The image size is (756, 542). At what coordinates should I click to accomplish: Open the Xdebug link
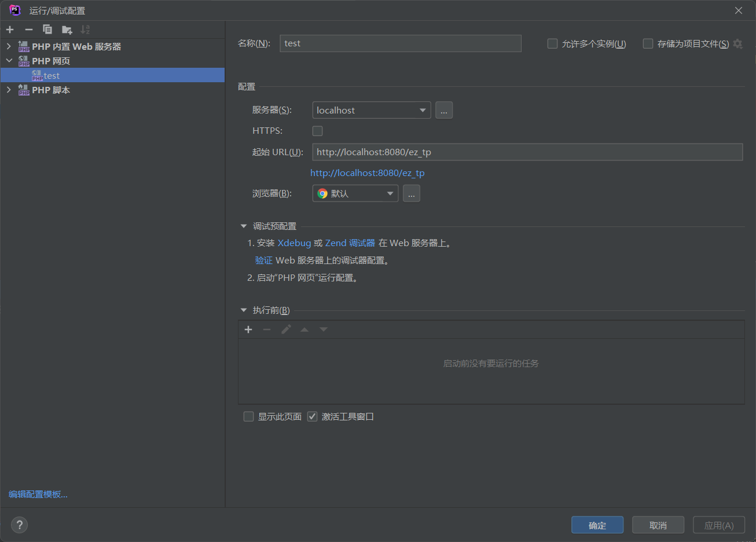click(294, 243)
